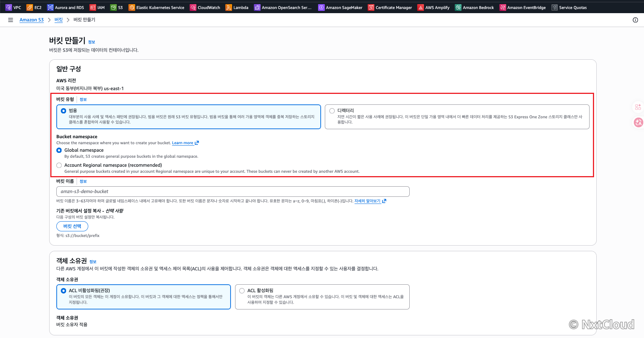Click the us-east-1 region text
This screenshot has height=338, width=644.
click(114, 89)
